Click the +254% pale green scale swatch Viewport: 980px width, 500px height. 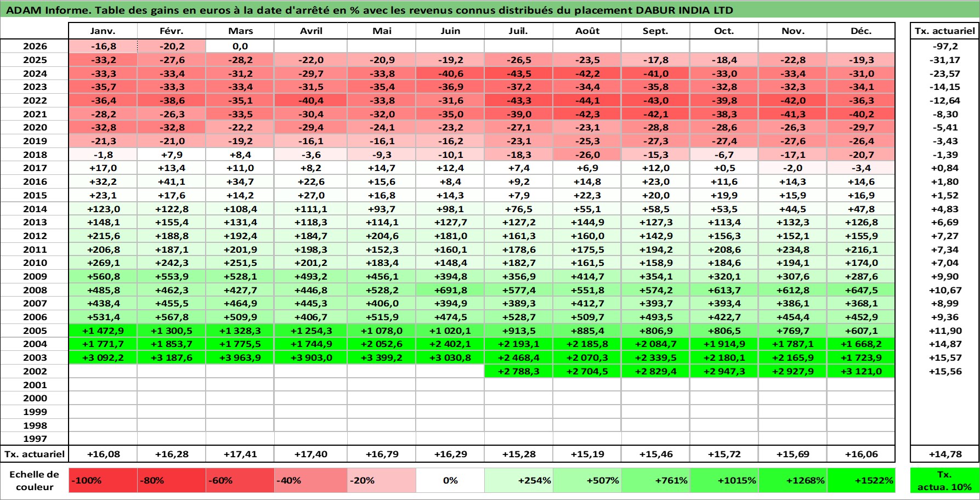[x=519, y=480]
